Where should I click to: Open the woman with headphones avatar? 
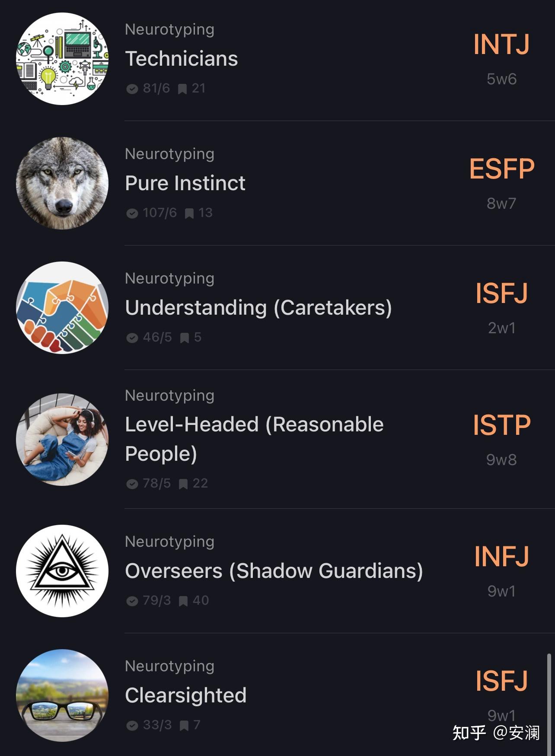click(62, 439)
